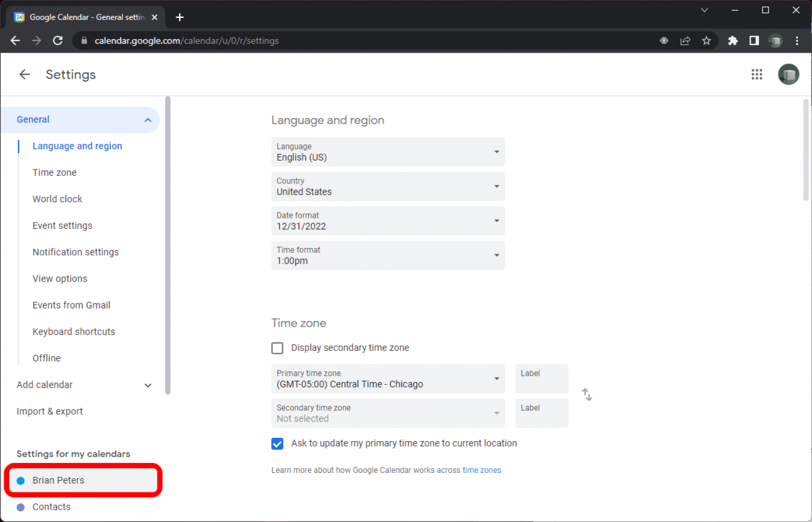Open Events from Gmail section
The width and height of the screenshot is (812, 522).
click(x=71, y=305)
